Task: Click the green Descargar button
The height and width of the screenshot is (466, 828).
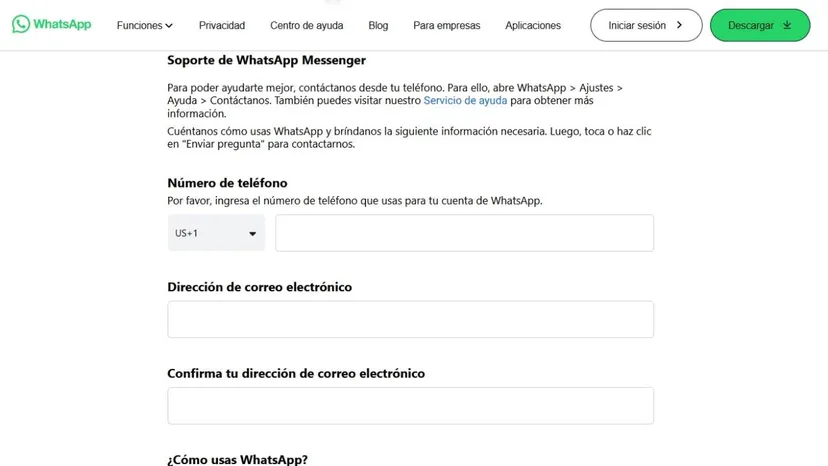Action: click(760, 25)
